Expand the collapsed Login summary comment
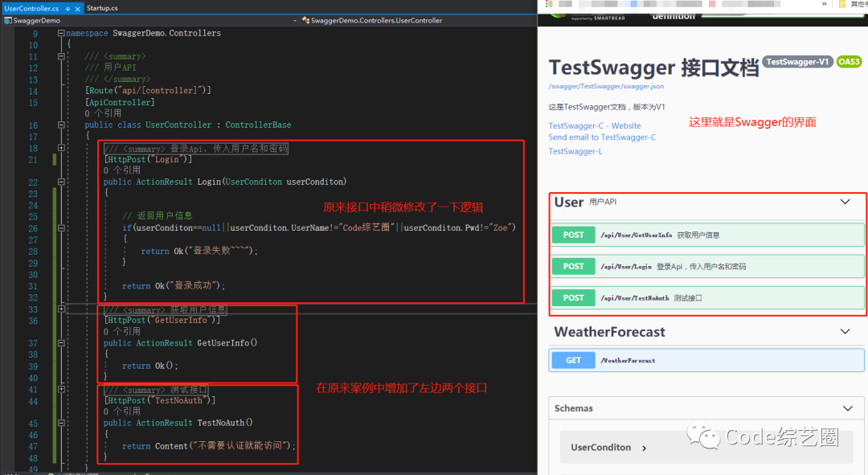Screen dimensions: 868x475 tap(61, 149)
